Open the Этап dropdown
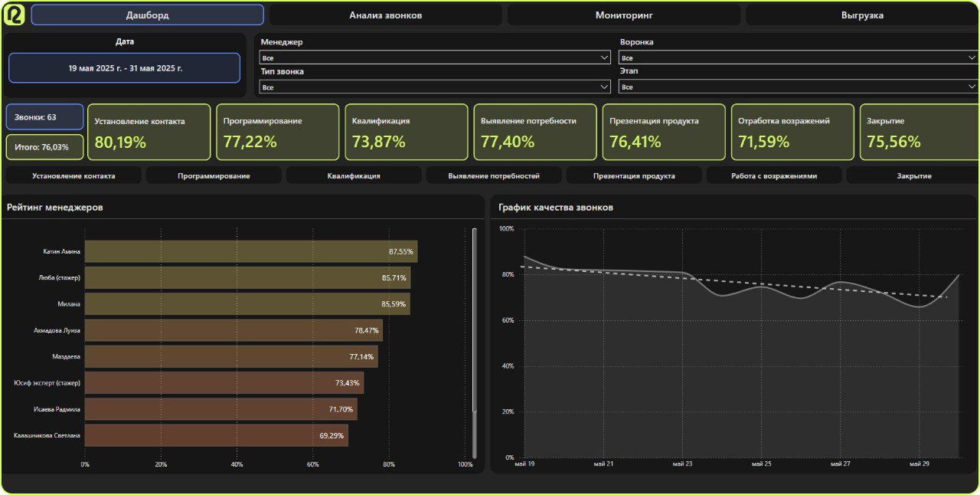 798,87
